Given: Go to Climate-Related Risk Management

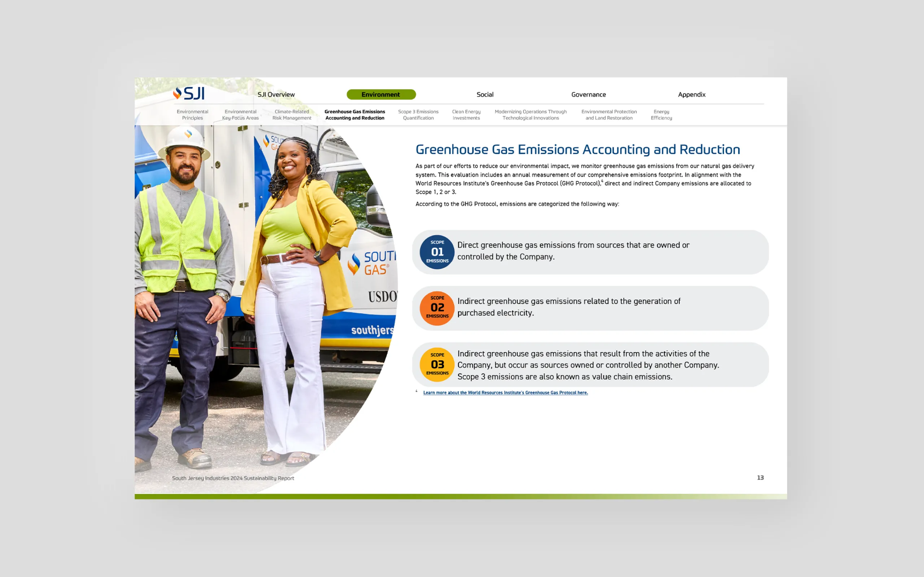Looking at the screenshot, I should coord(292,114).
